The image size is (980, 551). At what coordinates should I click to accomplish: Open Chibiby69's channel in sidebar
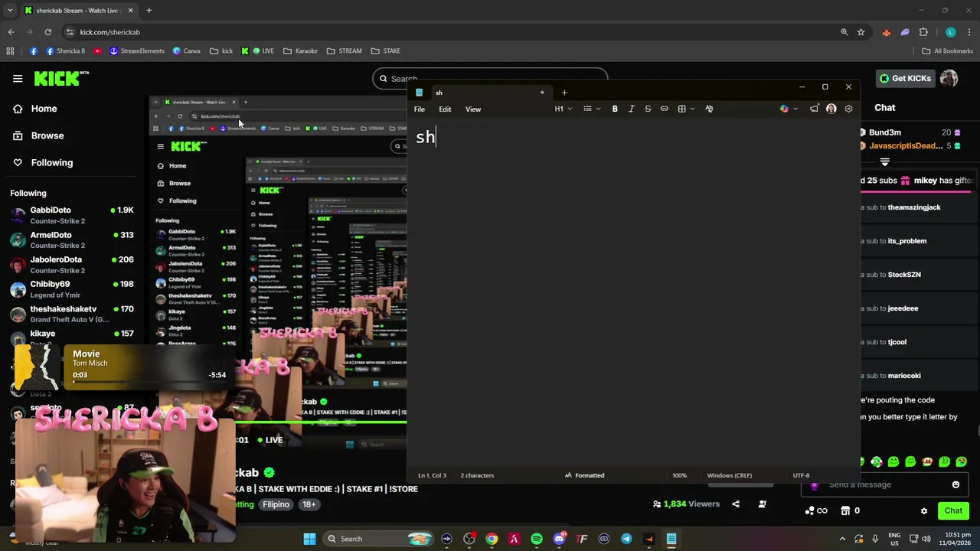pyautogui.click(x=71, y=289)
